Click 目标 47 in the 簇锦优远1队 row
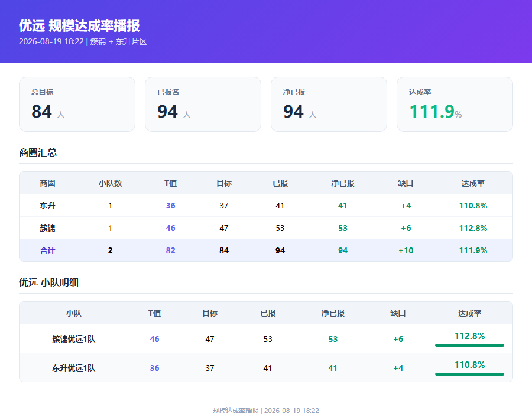 (210, 339)
